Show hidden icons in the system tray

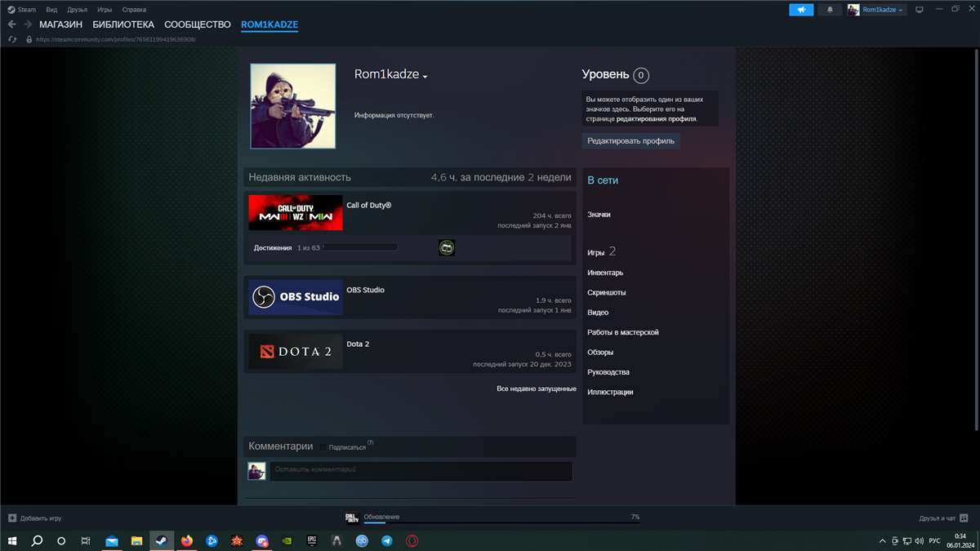tap(882, 540)
